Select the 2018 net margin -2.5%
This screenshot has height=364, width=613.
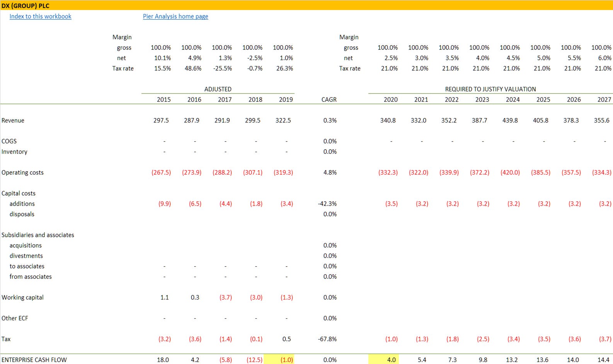255,58
